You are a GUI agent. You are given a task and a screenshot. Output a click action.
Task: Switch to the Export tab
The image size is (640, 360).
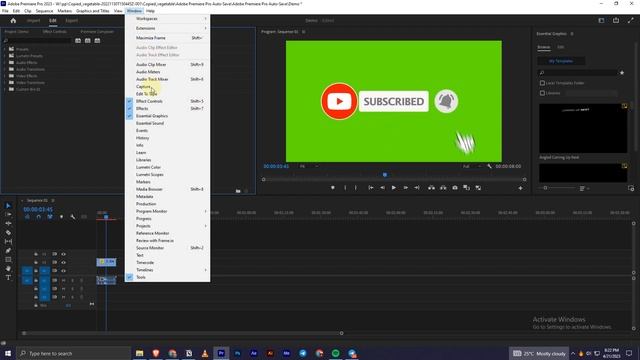pos(71,20)
